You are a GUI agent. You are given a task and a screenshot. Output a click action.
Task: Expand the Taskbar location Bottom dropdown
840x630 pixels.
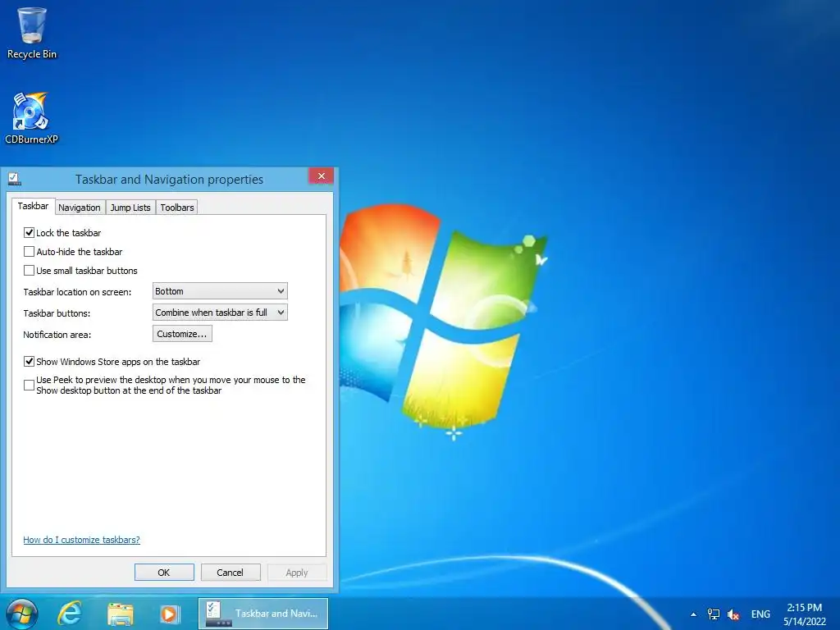coord(220,291)
